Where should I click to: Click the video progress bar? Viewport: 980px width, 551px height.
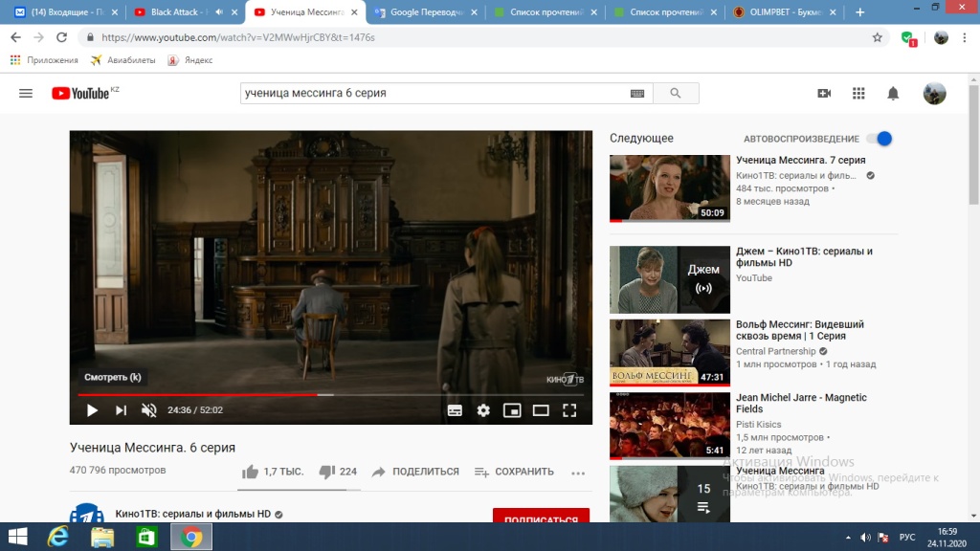[330, 395]
